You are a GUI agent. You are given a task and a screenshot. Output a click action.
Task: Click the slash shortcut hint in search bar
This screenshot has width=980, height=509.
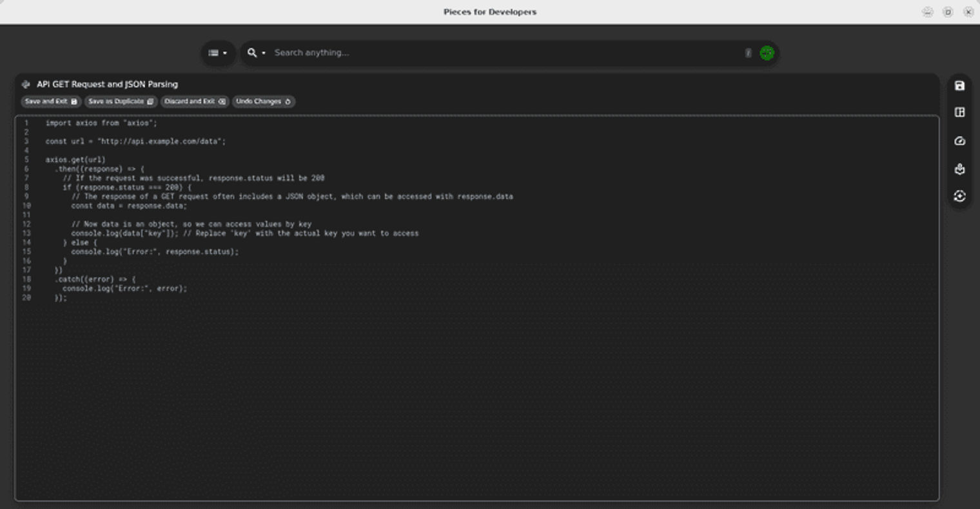(748, 53)
